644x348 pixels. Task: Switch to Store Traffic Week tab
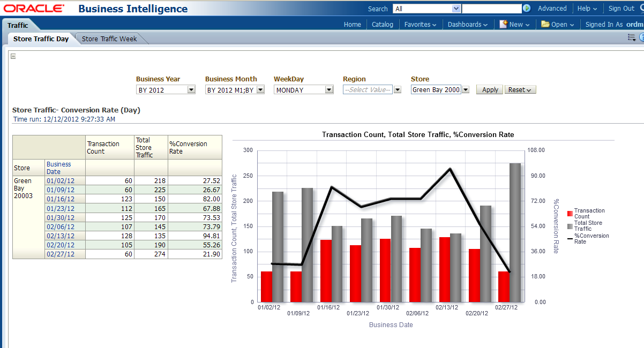point(109,39)
